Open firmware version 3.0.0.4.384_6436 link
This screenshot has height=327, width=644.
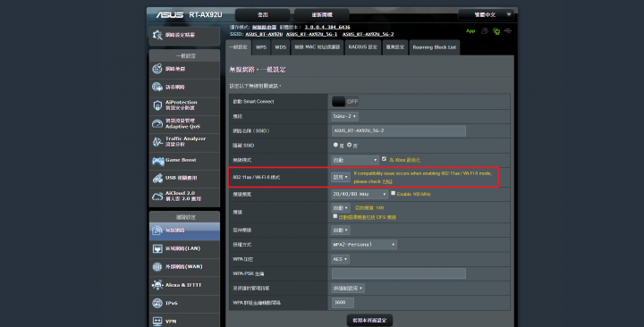click(x=327, y=27)
